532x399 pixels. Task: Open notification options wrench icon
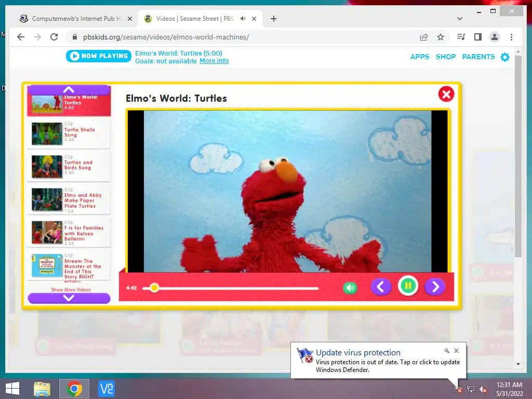446,351
